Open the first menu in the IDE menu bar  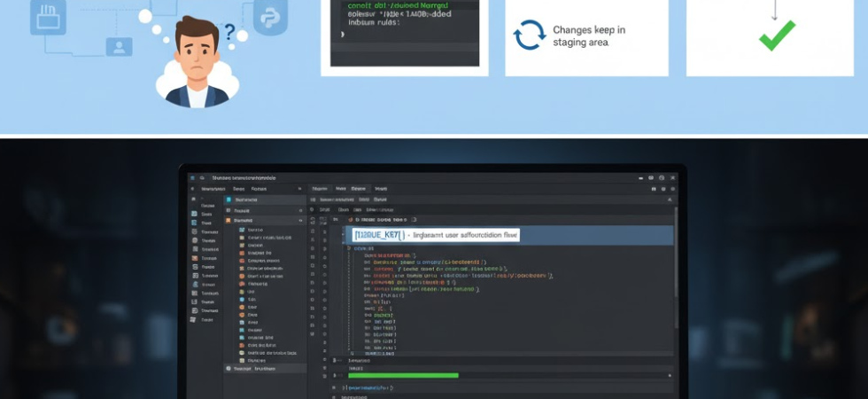click(213, 189)
